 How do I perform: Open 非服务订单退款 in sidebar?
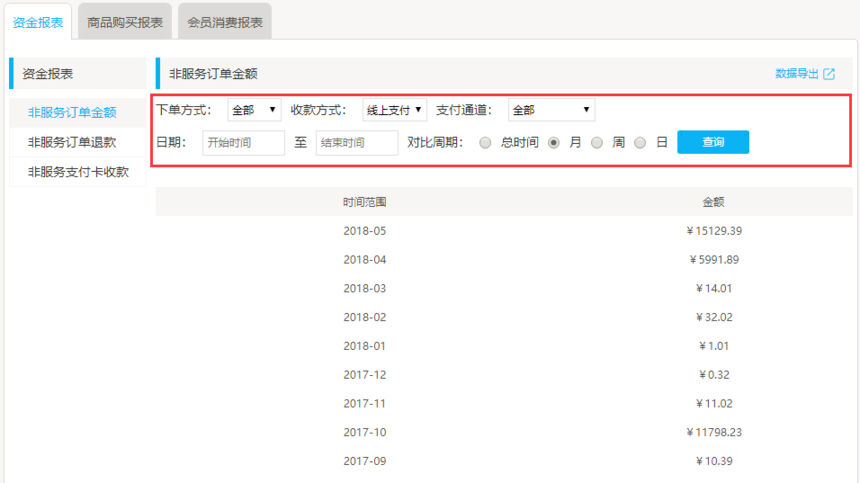(x=72, y=142)
